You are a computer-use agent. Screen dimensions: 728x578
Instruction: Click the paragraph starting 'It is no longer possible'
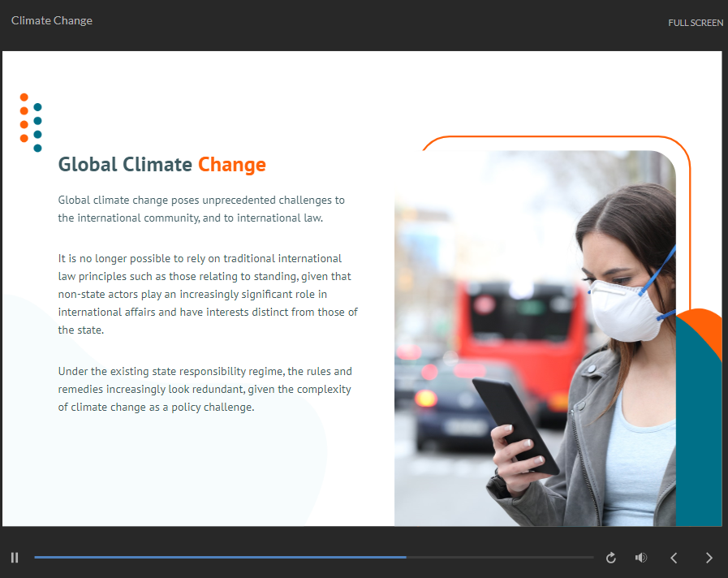(x=208, y=294)
